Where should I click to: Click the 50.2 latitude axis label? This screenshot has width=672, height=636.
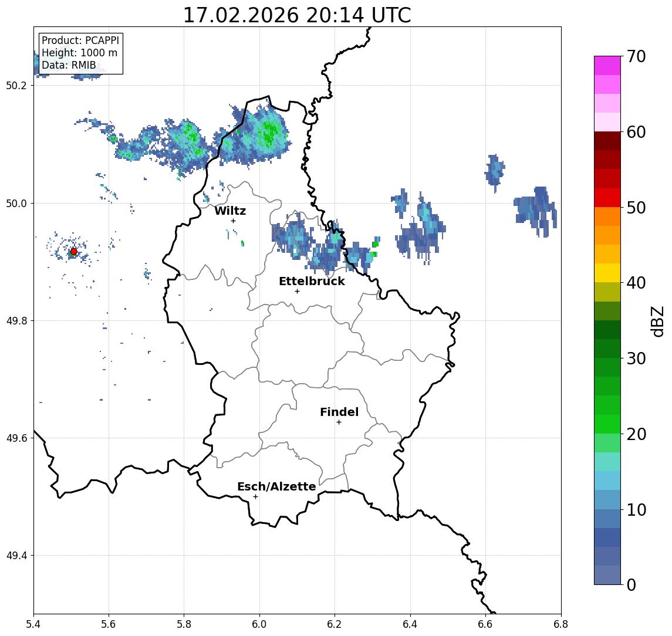click(x=16, y=85)
